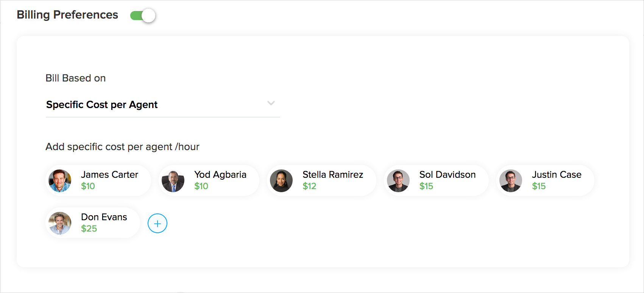Click James Carter's avatar photo

click(60, 181)
